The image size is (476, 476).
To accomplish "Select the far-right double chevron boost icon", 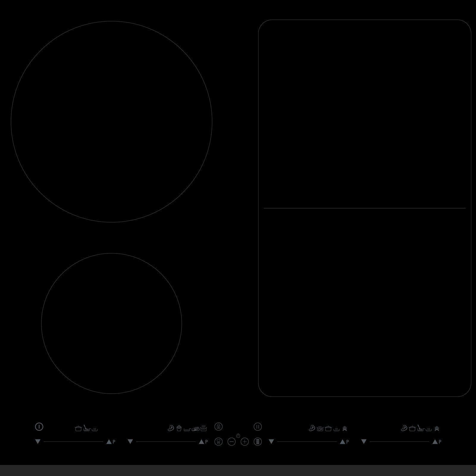I will (x=437, y=429).
